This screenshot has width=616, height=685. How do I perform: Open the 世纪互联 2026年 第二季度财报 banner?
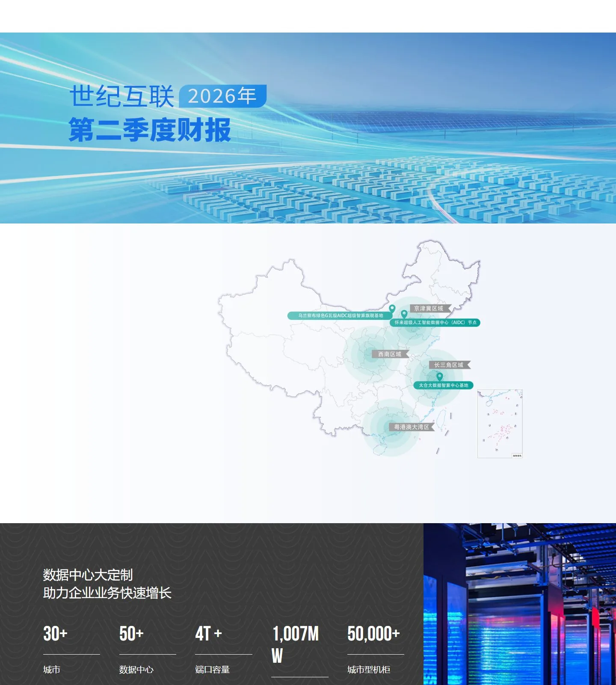pos(308,128)
